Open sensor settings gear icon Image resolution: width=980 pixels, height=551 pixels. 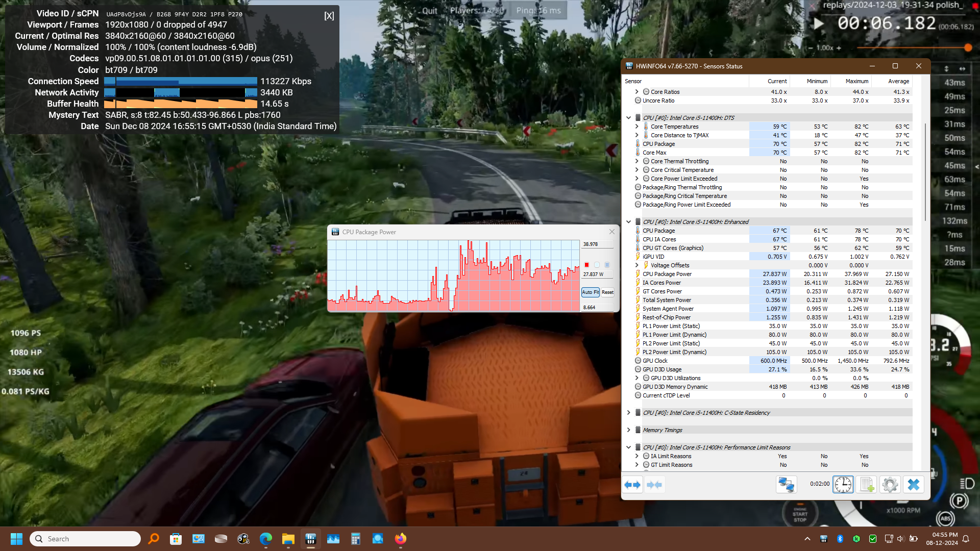pos(890,485)
